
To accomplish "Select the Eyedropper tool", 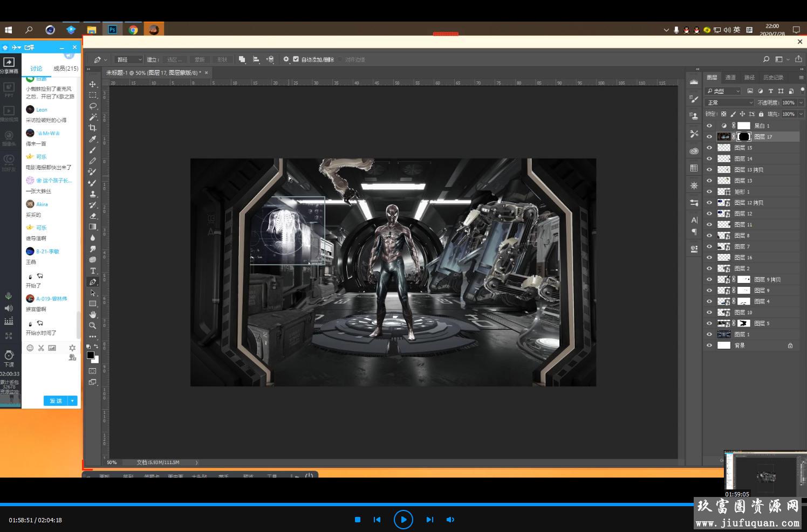I will point(93,139).
